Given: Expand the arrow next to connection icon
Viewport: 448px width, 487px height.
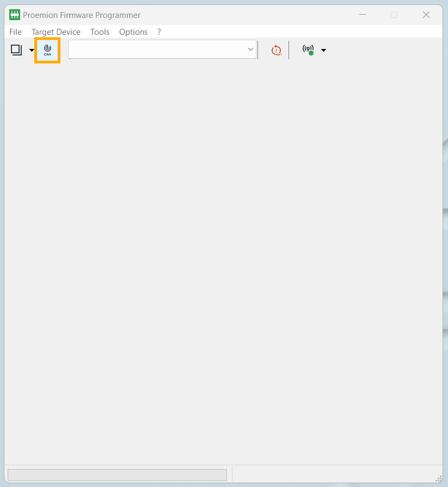Looking at the screenshot, I should pos(324,51).
